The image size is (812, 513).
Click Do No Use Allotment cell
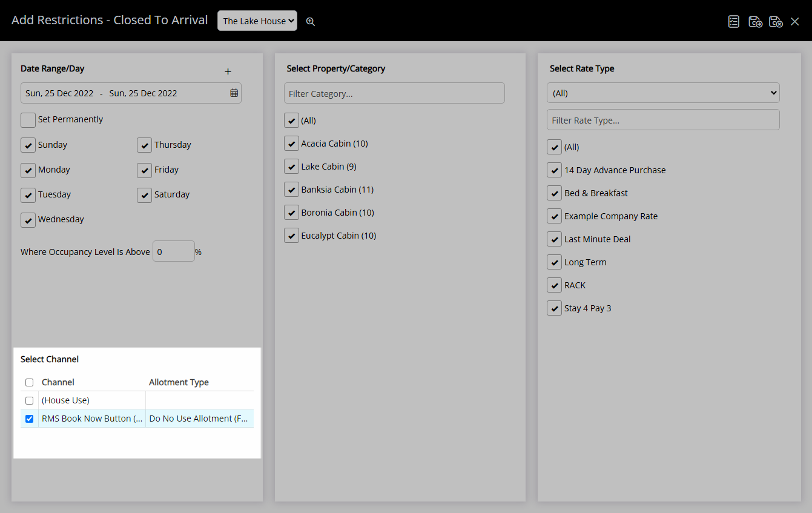tap(199, 419)
